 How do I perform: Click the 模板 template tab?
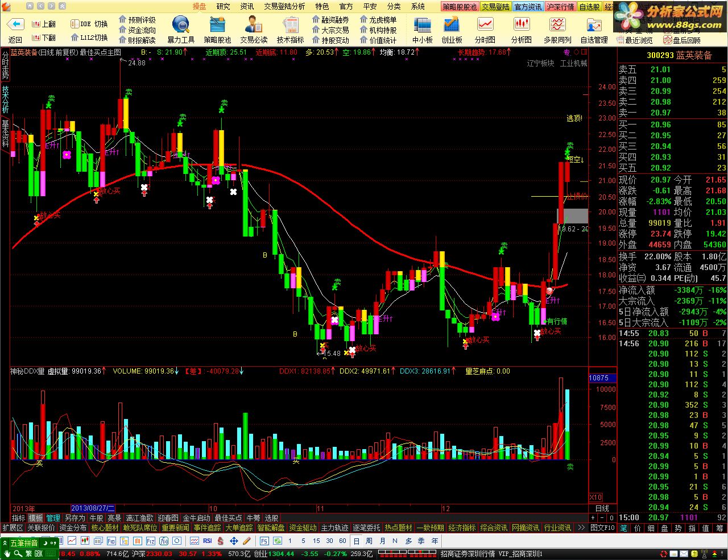[36, 518]
